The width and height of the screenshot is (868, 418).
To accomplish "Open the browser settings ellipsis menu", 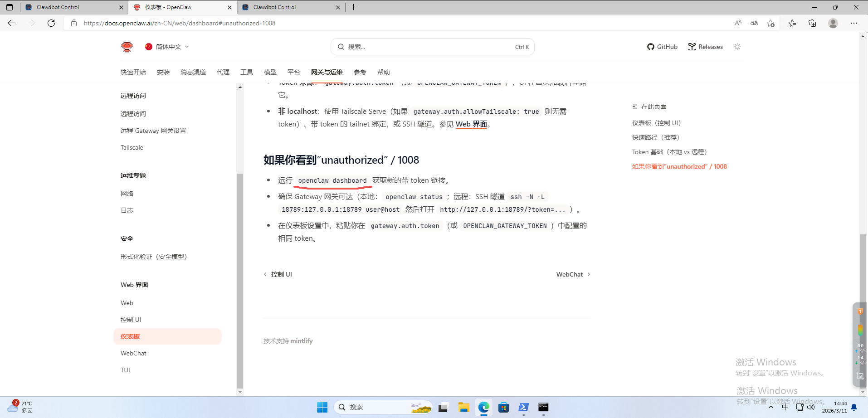I will click(854, 23).
